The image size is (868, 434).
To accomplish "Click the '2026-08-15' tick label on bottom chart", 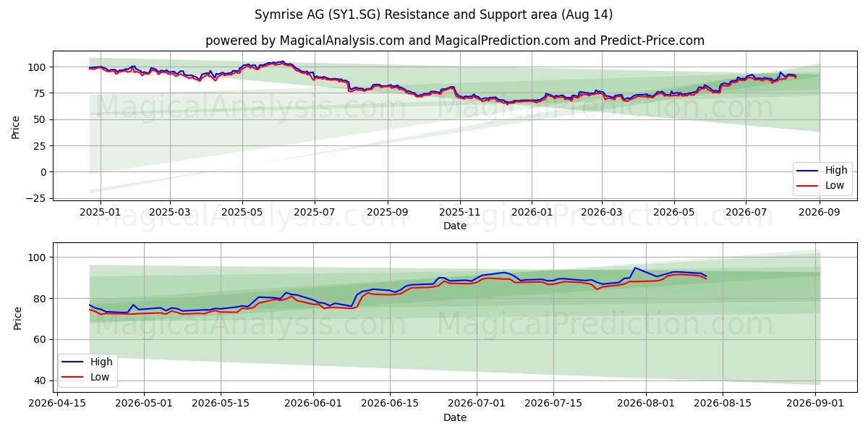I will click(x=723, y=404).
